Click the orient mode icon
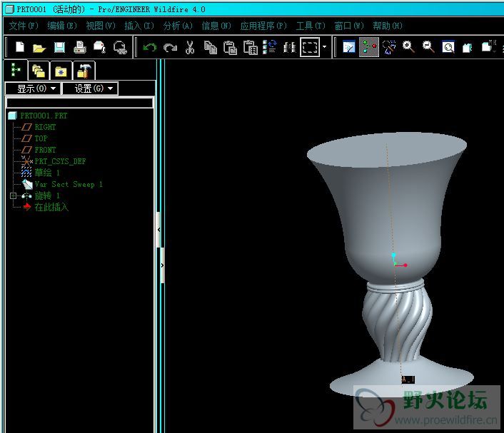Viewport: 504px width, 433px height. pyautogui.click(x=388, y=47)
